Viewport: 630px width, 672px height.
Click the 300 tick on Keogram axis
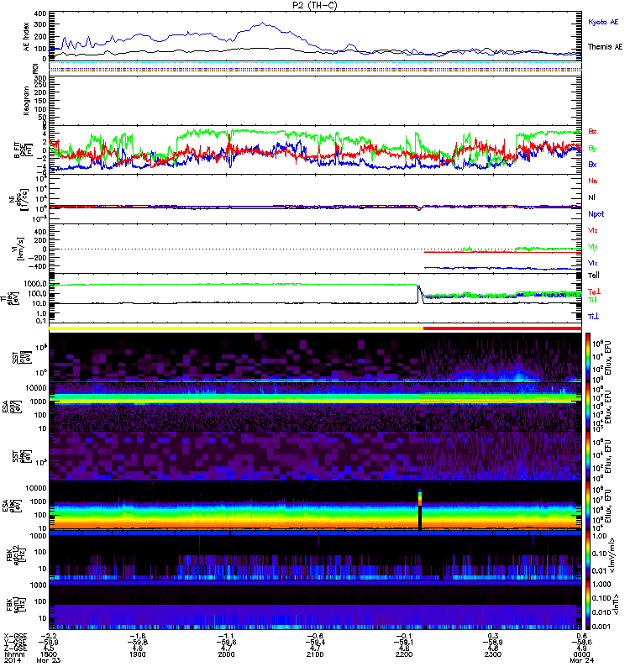(x=40, y=78)
